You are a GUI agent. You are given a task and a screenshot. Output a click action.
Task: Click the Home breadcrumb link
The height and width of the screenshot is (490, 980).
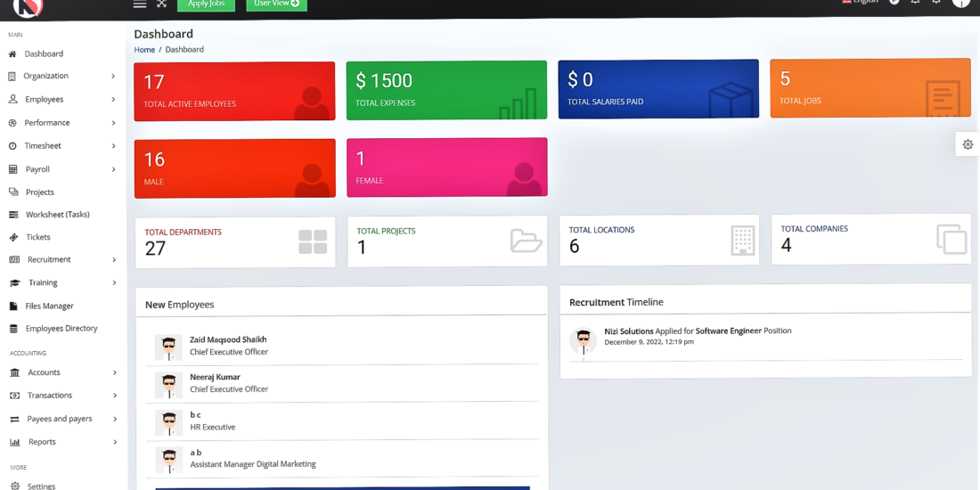pyautogui.click(x=144, y=50)
